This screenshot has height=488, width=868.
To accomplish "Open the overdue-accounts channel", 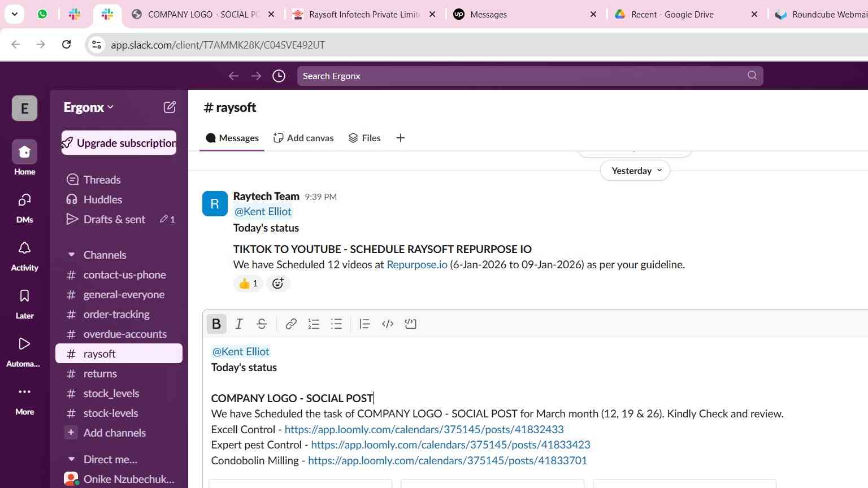I will click(119, 334).
